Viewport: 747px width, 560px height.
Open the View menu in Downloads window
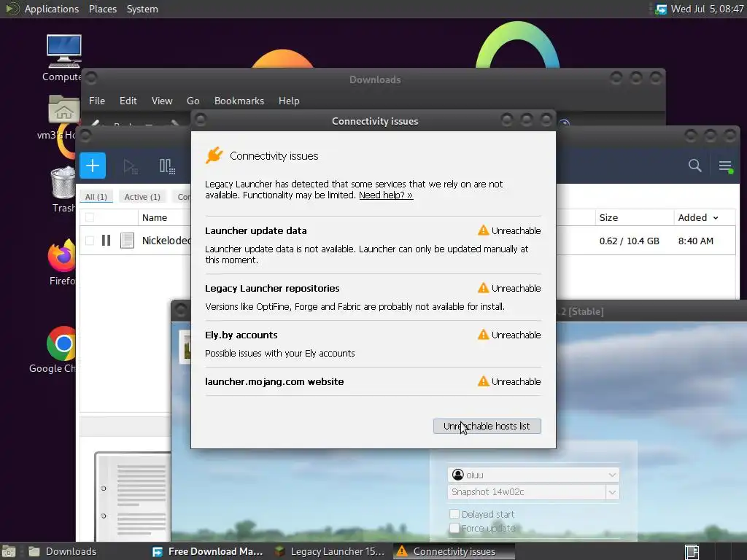(x=162, y=101)
